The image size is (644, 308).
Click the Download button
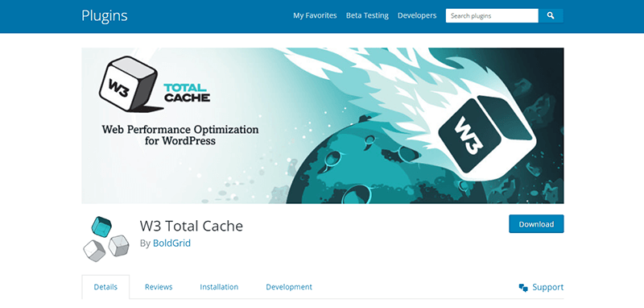[x=536, y=224]
